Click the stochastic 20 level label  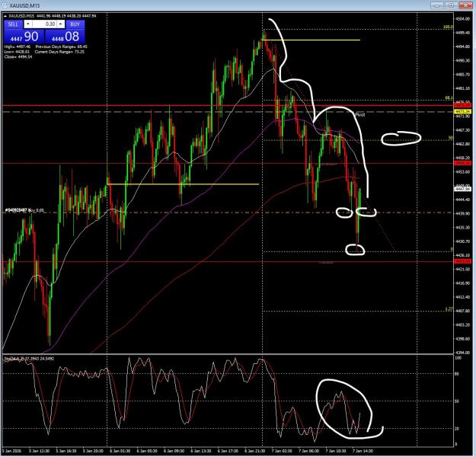457,429
